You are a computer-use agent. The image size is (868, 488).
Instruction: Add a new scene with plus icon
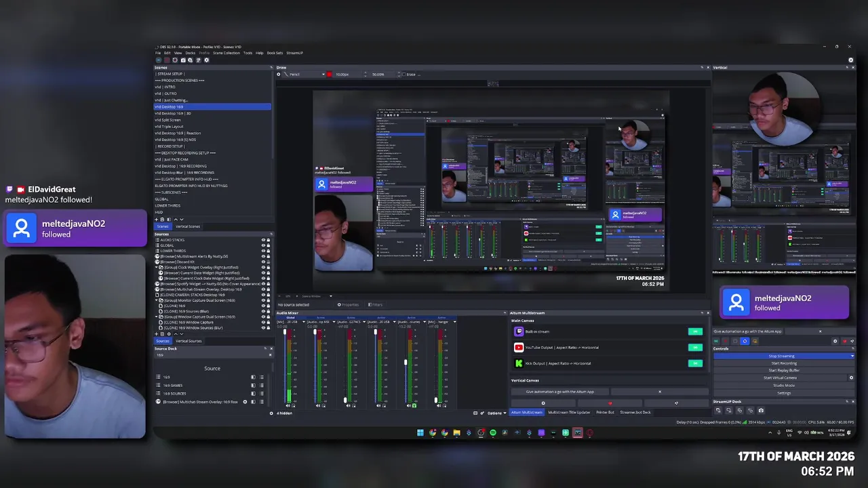(x=157, y=220)
